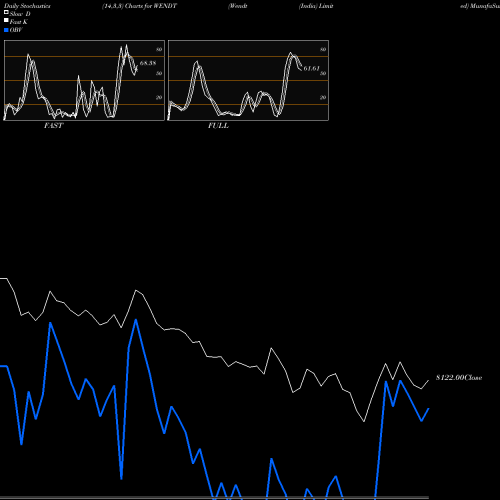Image resolution: width=500 pixels, height=500 pixels.
Task: Click the 68.38 value on the FAST chart
Action: [x=148, y=63]
